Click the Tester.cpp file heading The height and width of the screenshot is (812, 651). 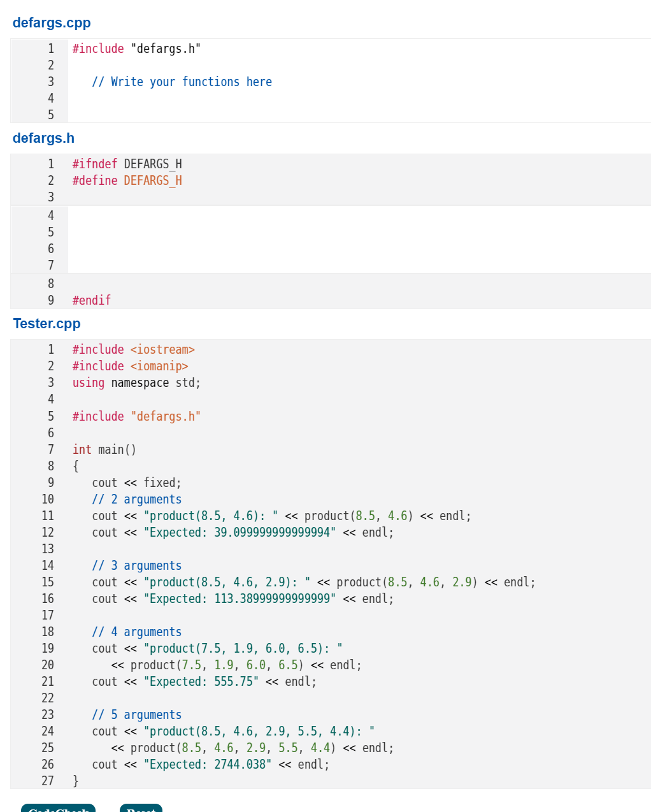coord(46,323)
